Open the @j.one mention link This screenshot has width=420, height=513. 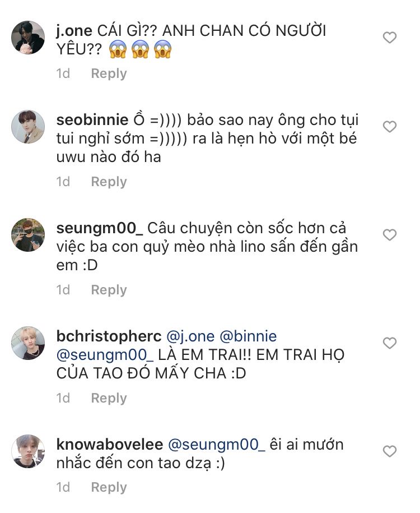pyautogui.click(x=191, y=336)
